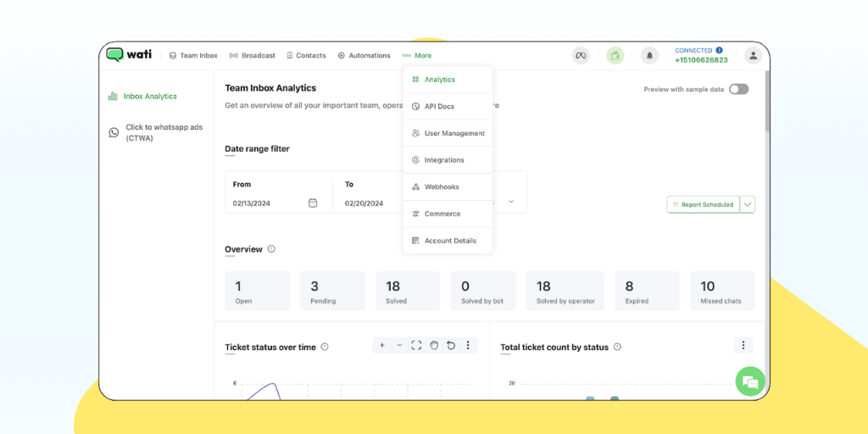Open the More menu in navigation
Viewport: 868px width, 434px height.
click(x=417, y=55)
